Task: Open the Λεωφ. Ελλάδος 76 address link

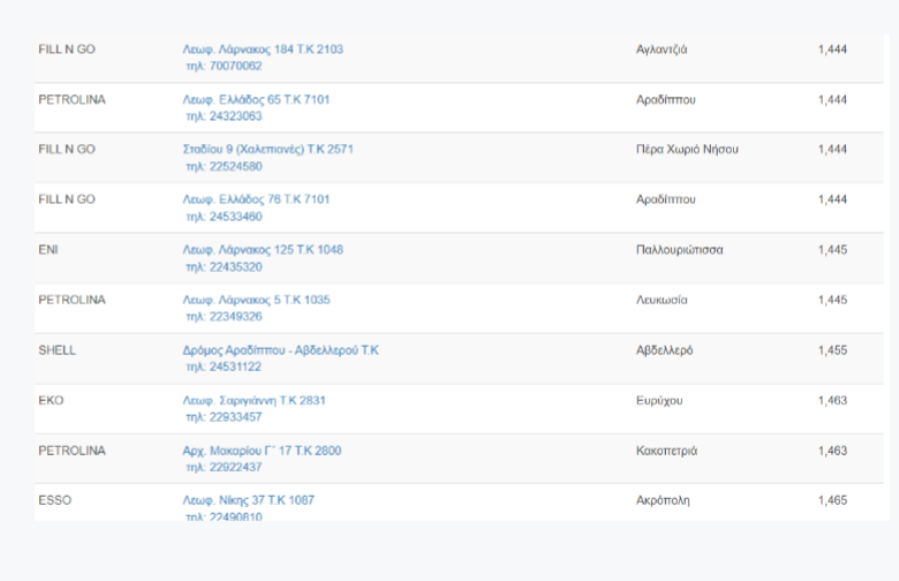Action: 256,199
